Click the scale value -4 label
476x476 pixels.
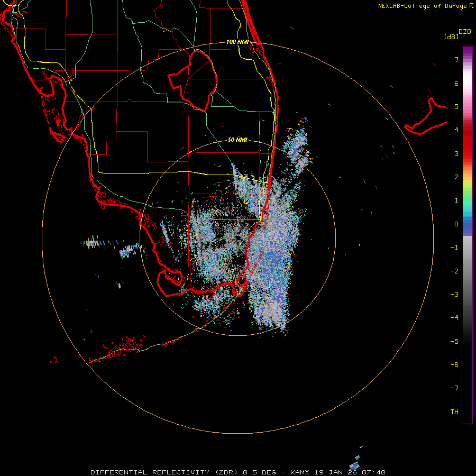tap(454, 318)
